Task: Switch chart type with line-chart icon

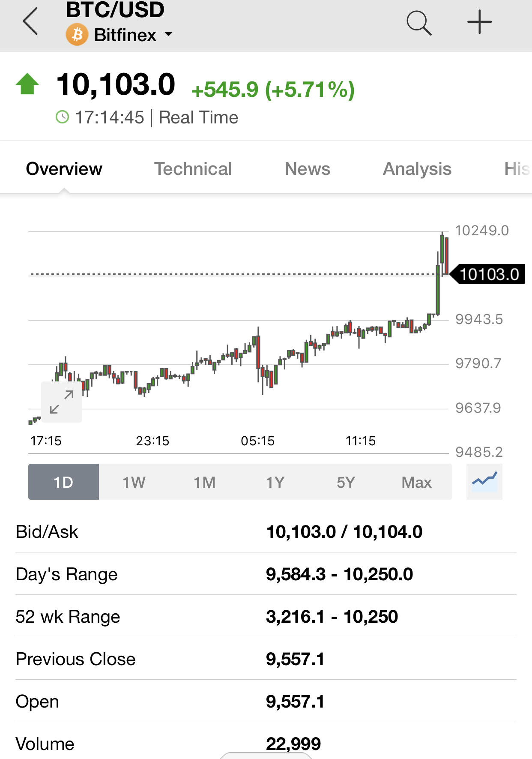Action: (x=484, y=482)
